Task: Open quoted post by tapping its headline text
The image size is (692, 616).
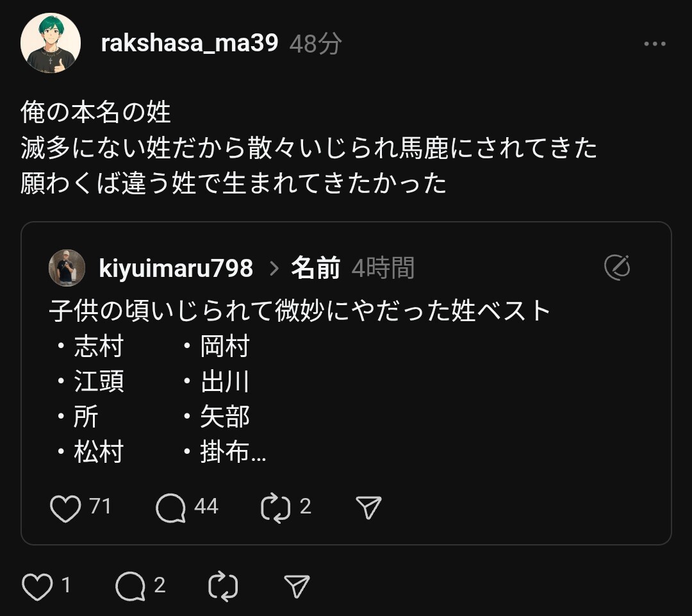Action: pyautogui.click(x=300, y=311)
